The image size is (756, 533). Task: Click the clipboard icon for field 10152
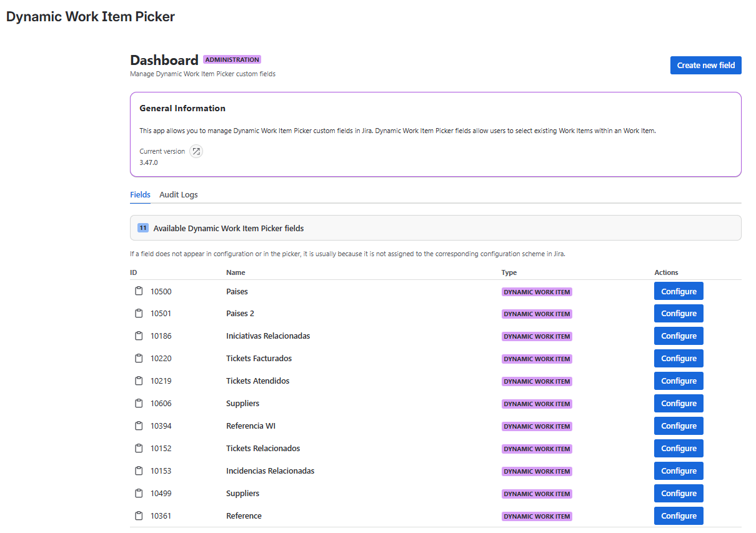(x=139, y=449)
